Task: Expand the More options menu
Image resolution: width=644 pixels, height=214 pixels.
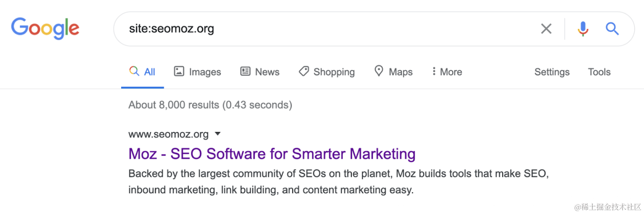Action: pos(447,72)
